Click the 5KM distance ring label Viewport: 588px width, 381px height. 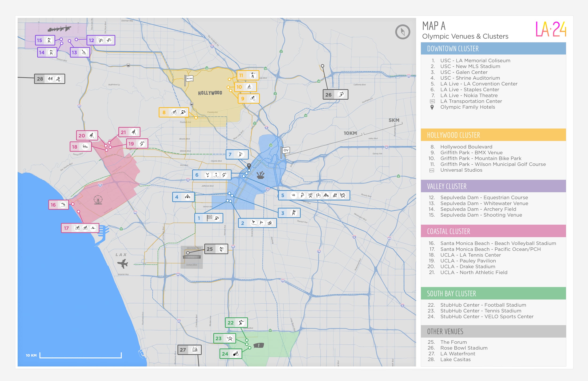394,120
